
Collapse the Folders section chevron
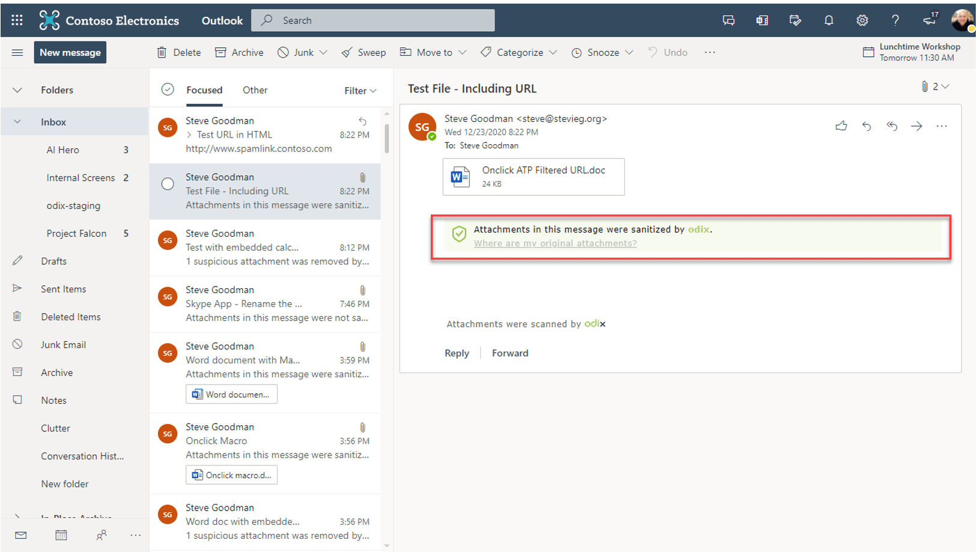point(17,90)
